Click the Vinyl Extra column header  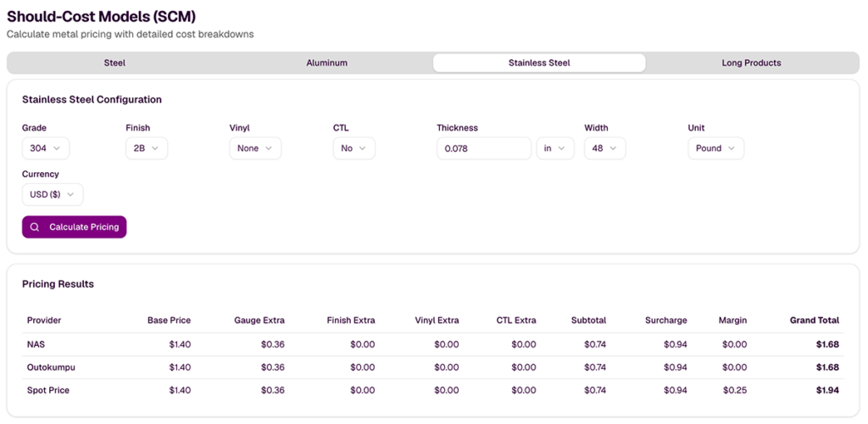pyautogui.click(x=437, y=320)
